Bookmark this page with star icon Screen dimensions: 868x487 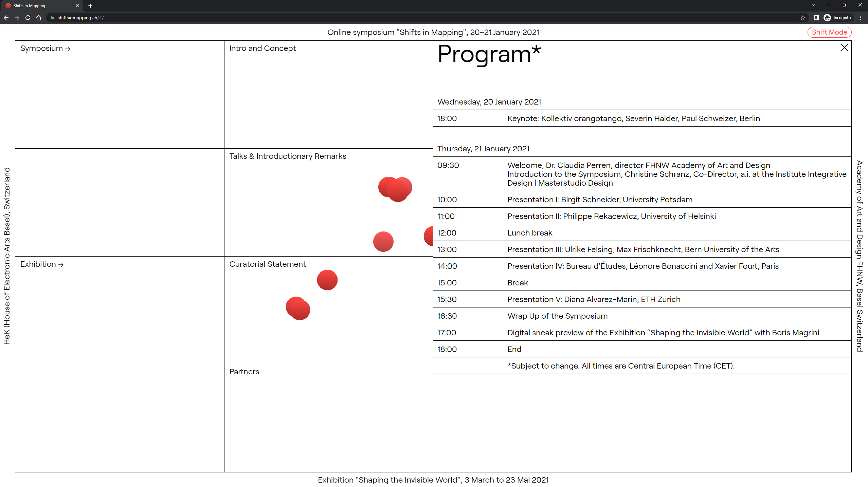803,18
